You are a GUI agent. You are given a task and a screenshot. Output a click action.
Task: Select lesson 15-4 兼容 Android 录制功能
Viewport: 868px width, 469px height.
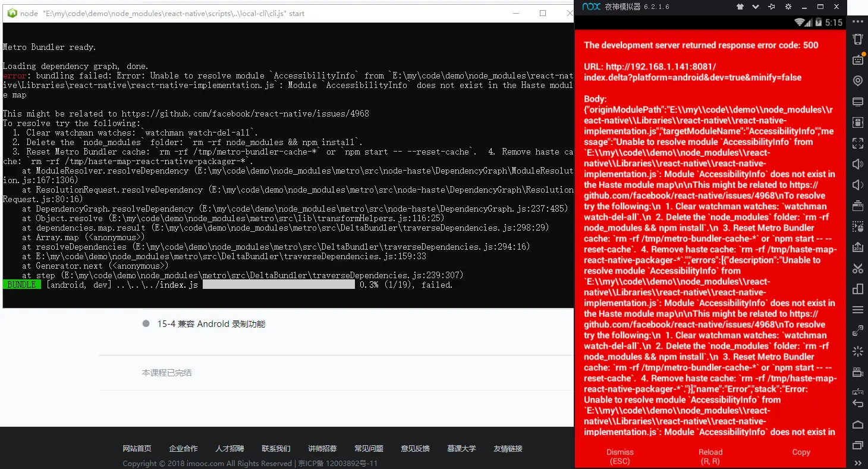click(x=211, y=324)
